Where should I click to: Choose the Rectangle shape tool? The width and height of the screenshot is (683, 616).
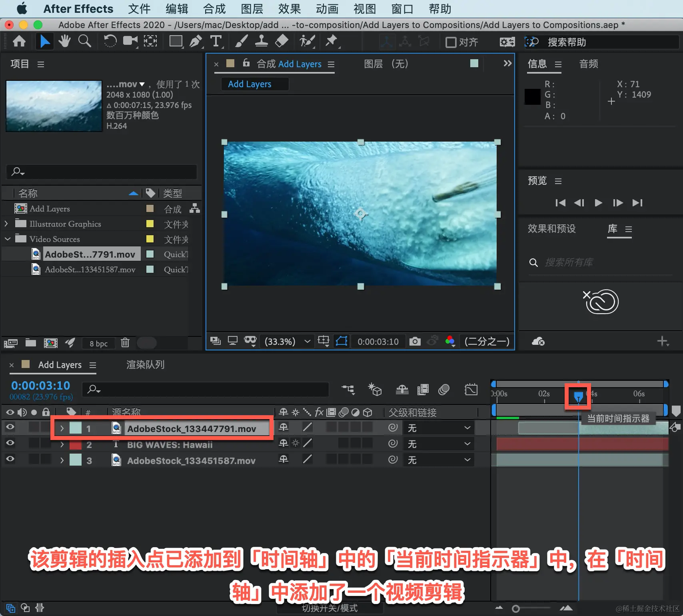(176, 41)
